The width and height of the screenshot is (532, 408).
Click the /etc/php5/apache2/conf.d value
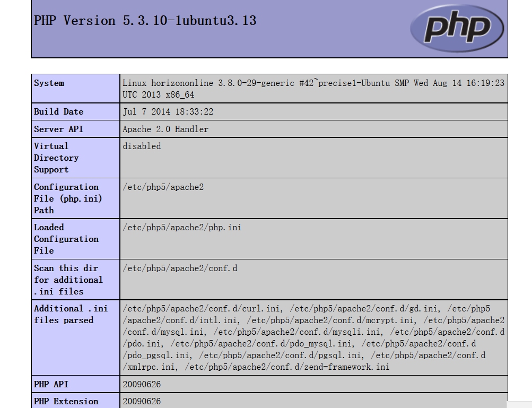(180, 268)
